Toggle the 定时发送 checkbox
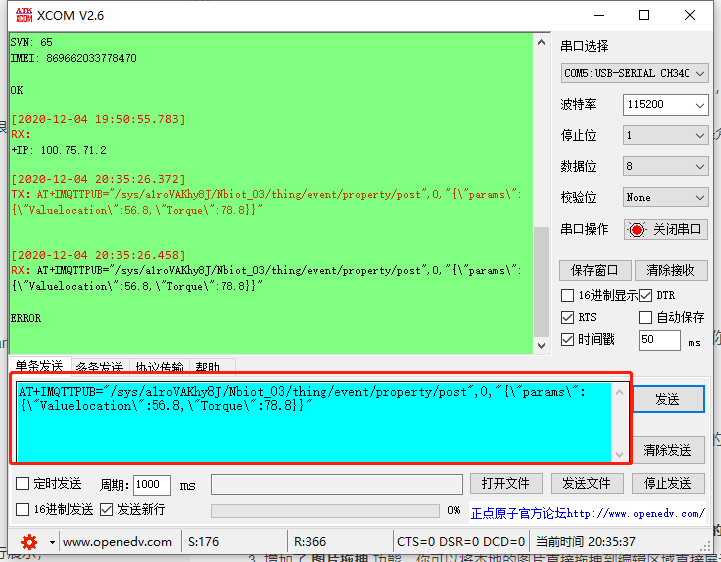 click(23, 483)
